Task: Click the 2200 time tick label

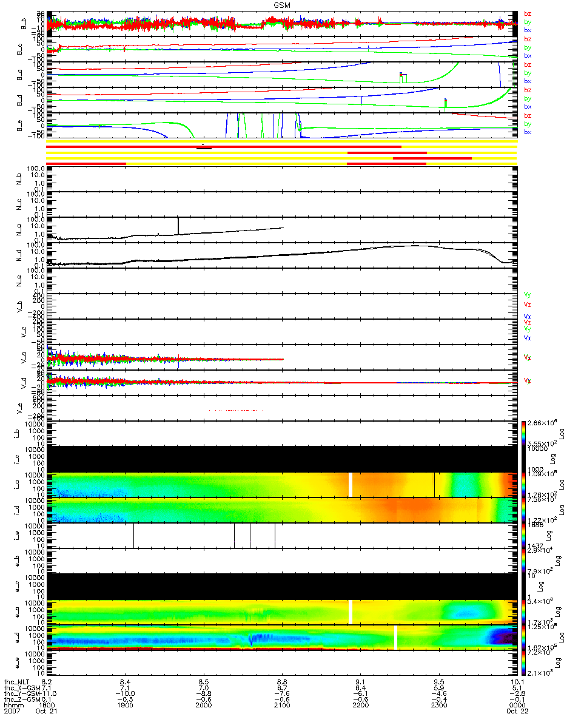Action: click(360, 706)
